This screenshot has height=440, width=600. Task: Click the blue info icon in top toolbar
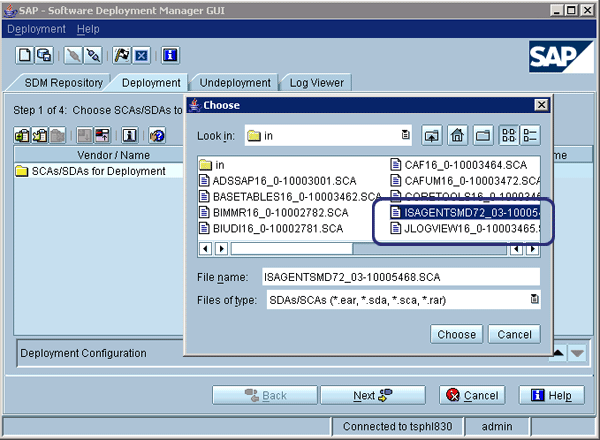click(170, 55)
